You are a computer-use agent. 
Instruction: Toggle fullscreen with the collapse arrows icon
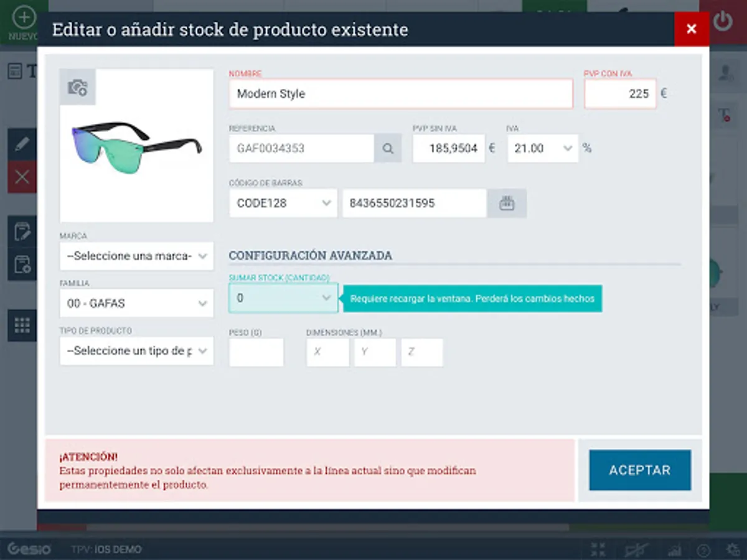(598, 549)
